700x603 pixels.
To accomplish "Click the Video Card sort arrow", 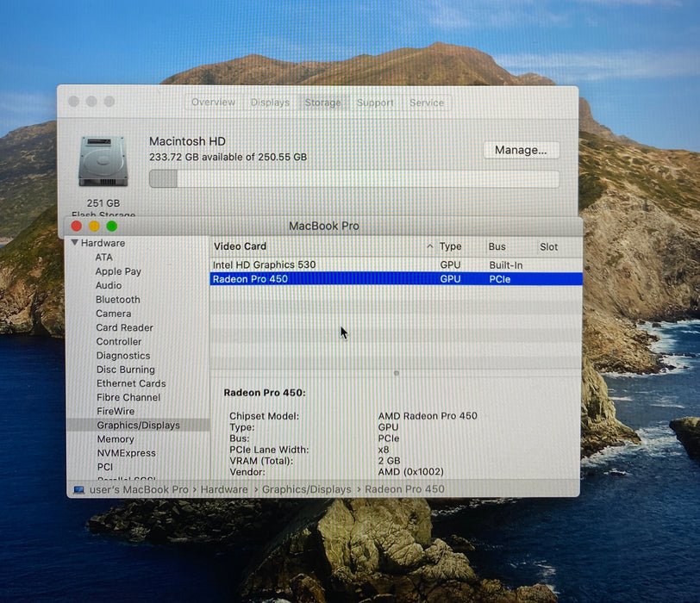I will coord(429,246).
